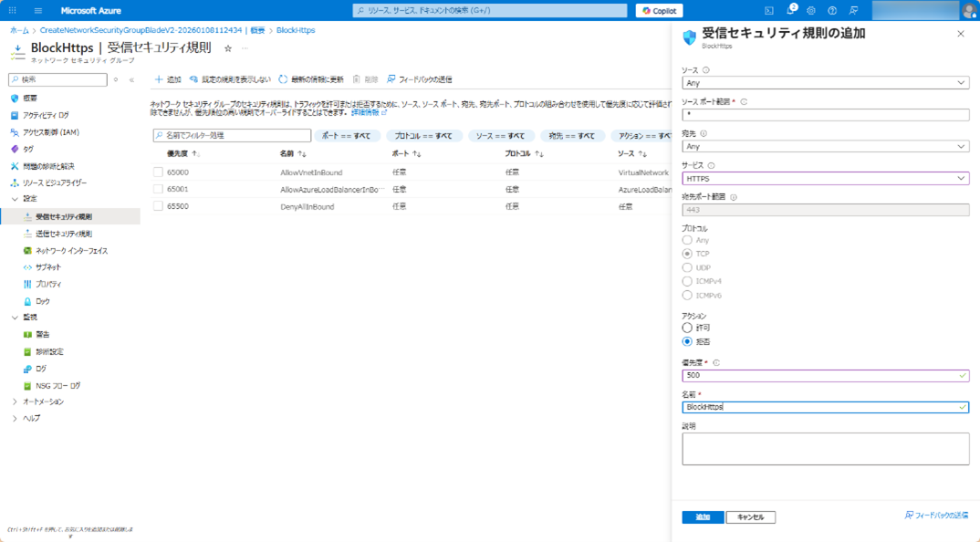Click the help question mark icon
980x542 pixels.
point(832,11)
